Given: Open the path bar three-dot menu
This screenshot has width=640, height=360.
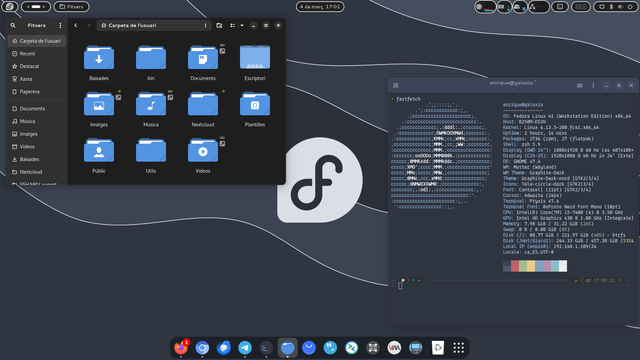Looking at the screenshot, I should pyautogui.click(x=205, y=25).
